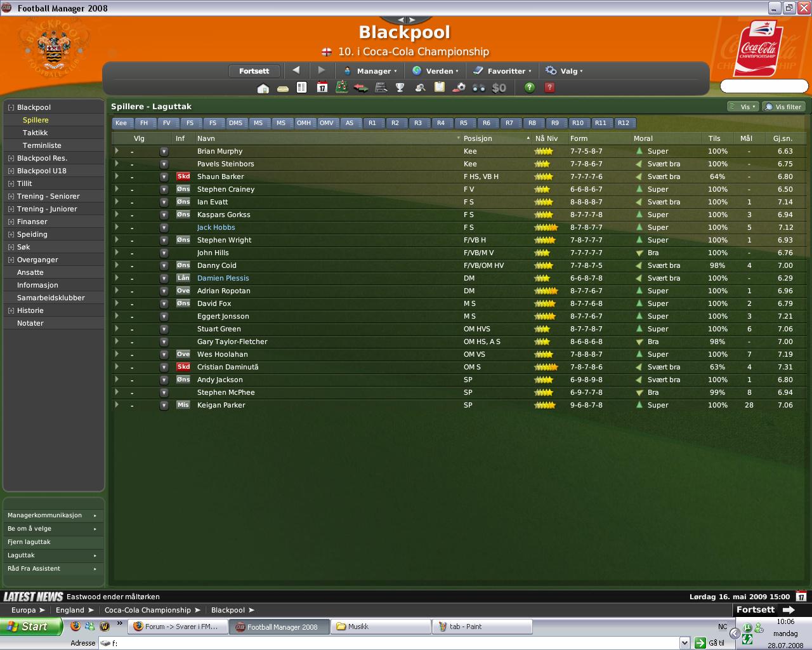
Task: Open the Verden menu
Action: pyautogui.click(x=436, y=71)
